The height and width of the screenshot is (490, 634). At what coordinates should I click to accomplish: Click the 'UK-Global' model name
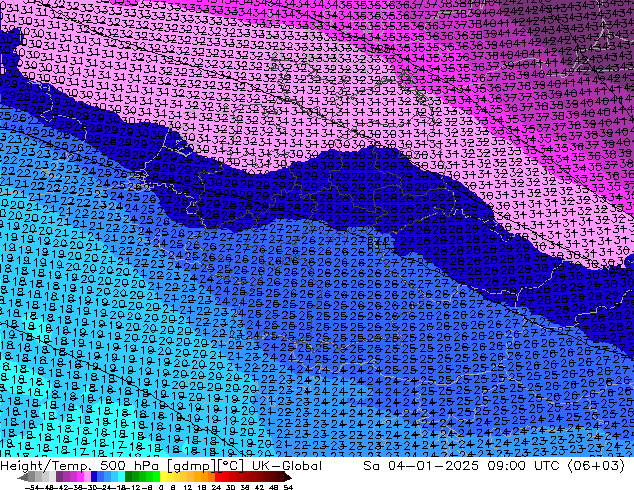[287, 466]
